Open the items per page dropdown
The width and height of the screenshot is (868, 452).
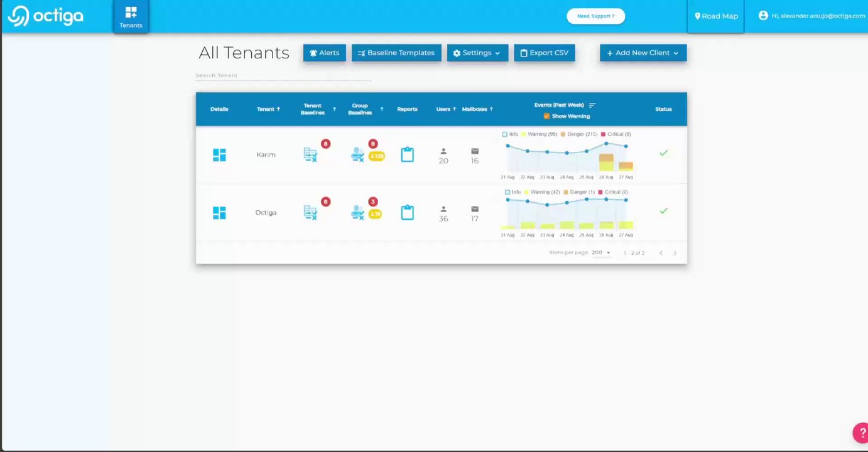601,252
